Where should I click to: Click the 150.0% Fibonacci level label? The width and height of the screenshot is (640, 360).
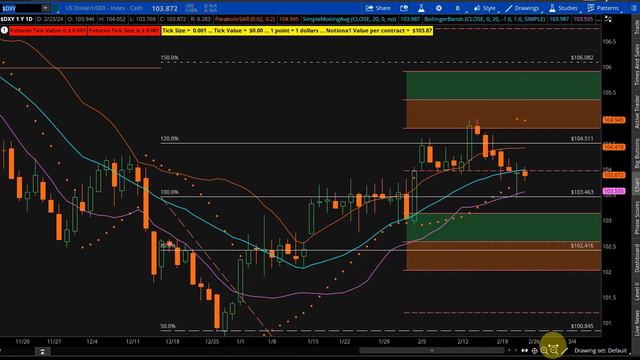(x=169, y=58)
